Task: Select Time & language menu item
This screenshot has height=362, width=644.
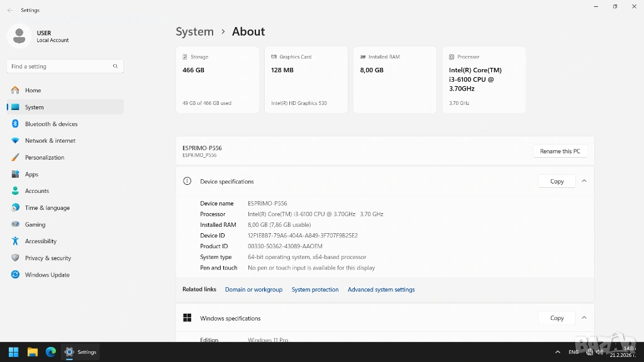Action: 47,207
